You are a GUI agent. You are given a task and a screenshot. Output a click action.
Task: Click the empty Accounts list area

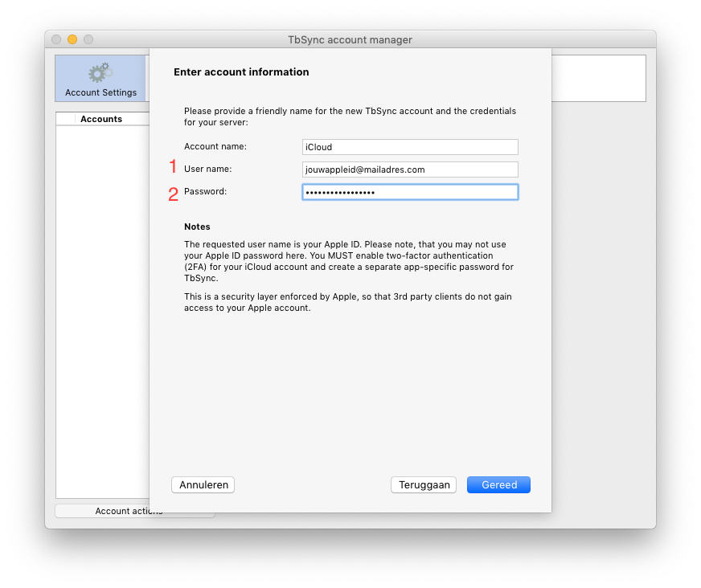[102, 305]
